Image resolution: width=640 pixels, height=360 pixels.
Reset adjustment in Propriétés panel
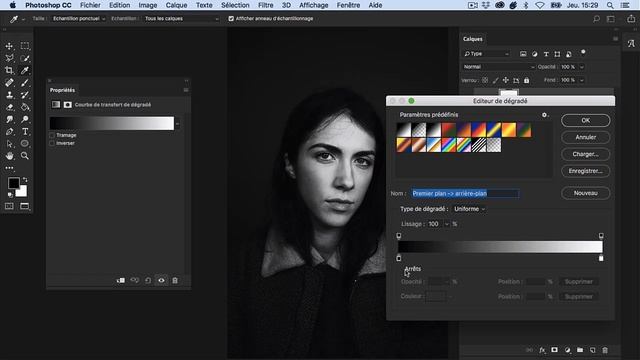(148, 280)
